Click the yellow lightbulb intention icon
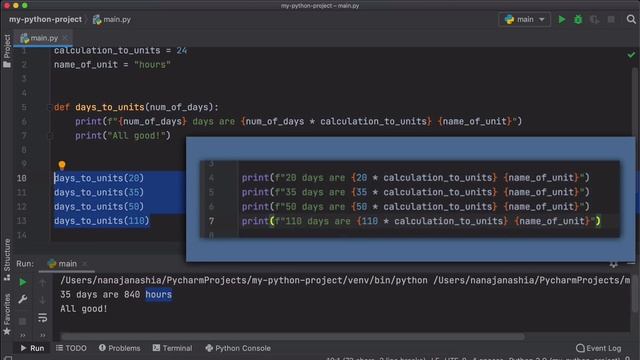The image size is (640, 360). [62, 165]
